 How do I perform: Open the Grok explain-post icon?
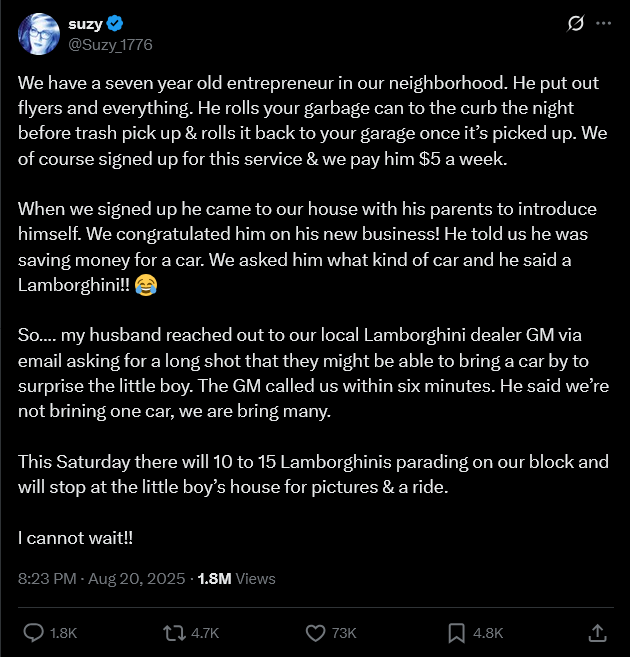point(575,24)
